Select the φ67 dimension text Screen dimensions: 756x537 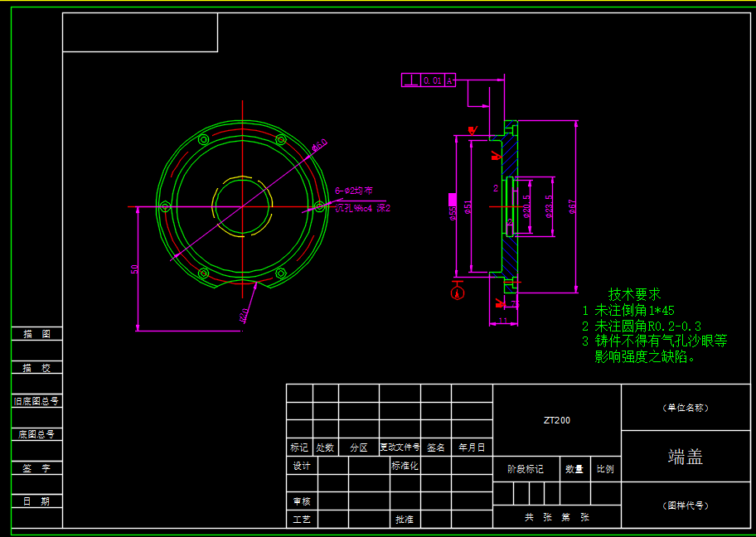coord(572,206)
